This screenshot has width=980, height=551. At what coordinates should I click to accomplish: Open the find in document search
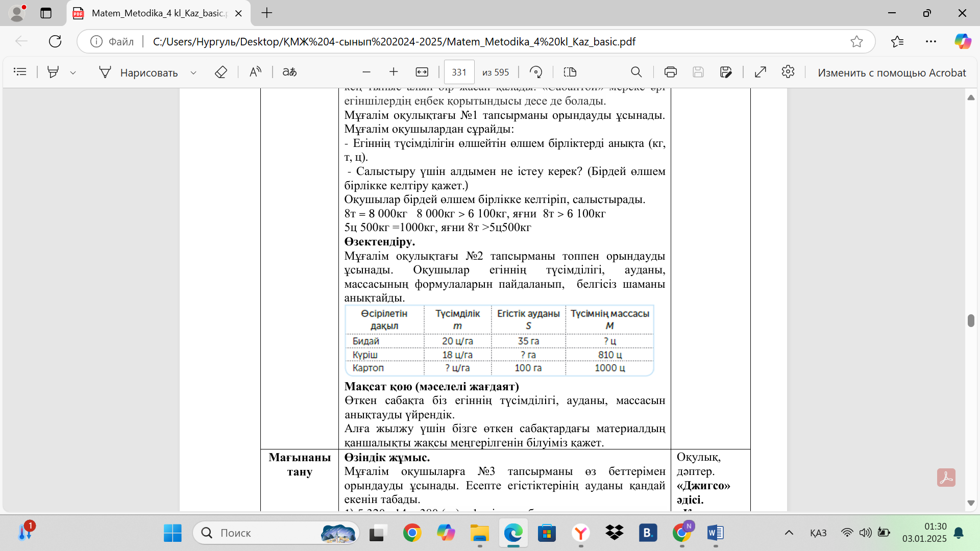[x=636, y=72]
